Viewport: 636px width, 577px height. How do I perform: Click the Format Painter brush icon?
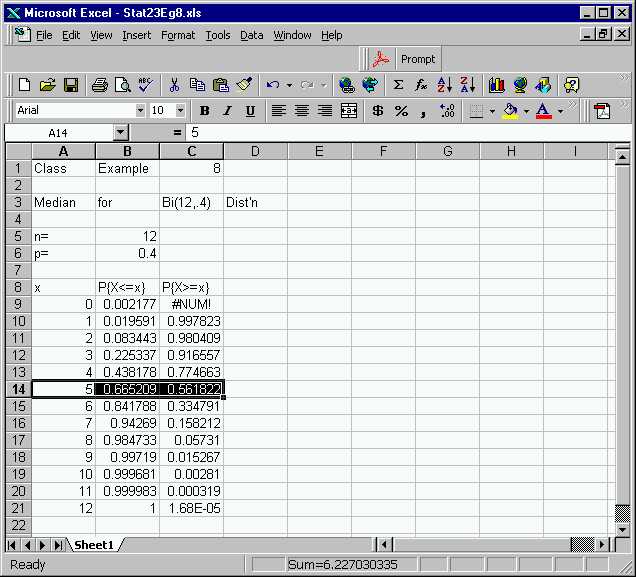[244, 85]
